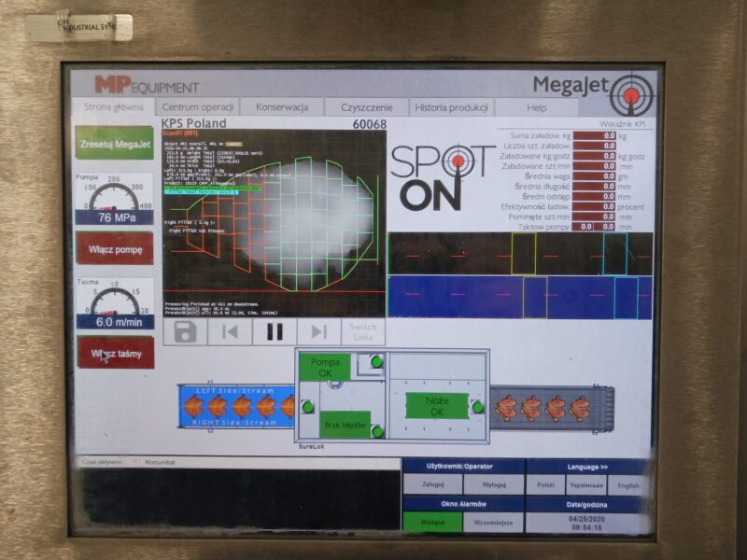Screen dimensions: 747x560
Task: Click the Efektywność ładow. value field
Action: pos(594,206)
